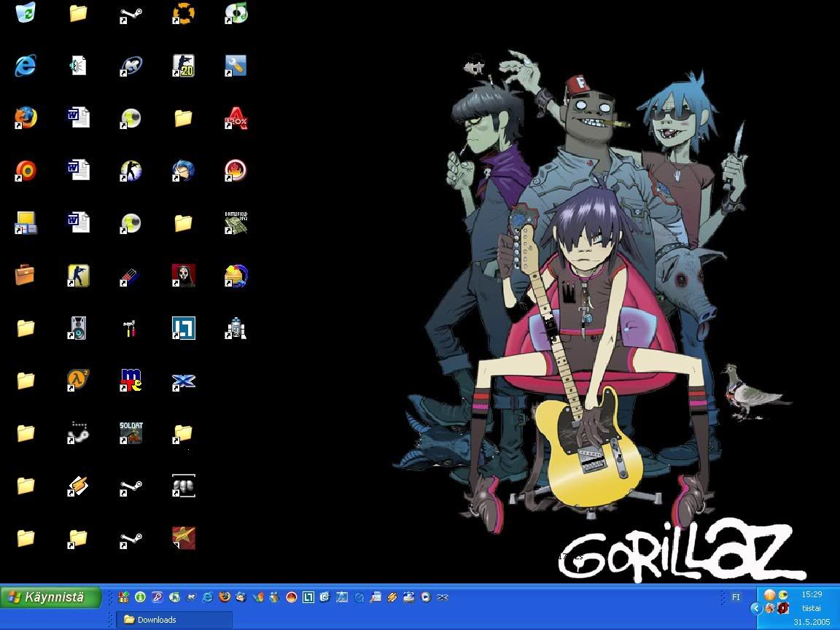
Task: Launch the speaker-cabinet desktop shortcut
Action: point(78,328)
